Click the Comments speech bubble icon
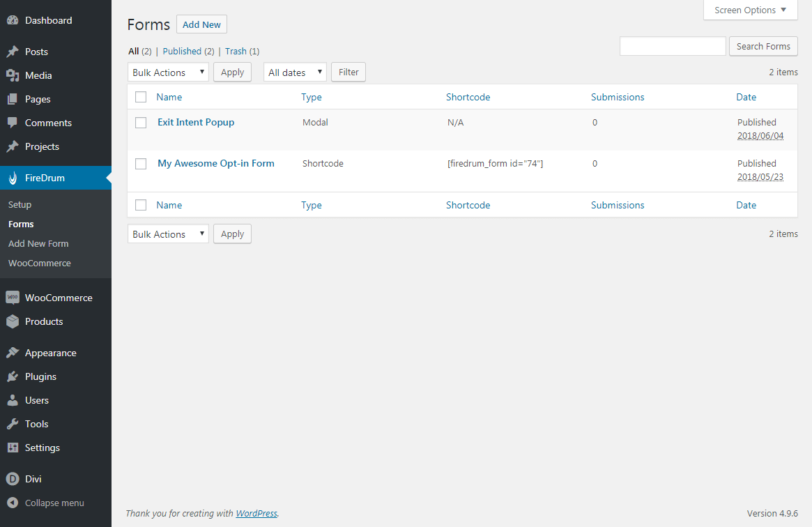 click(x=13, y=123)
